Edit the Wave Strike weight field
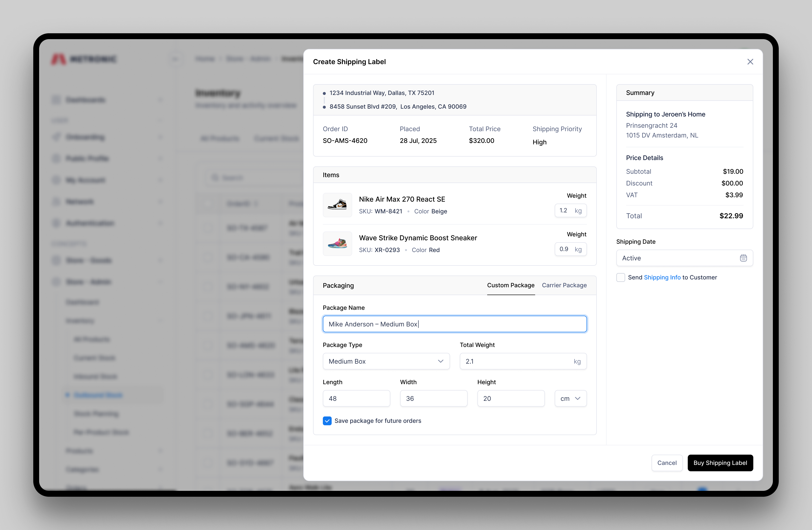 (570, 249)
